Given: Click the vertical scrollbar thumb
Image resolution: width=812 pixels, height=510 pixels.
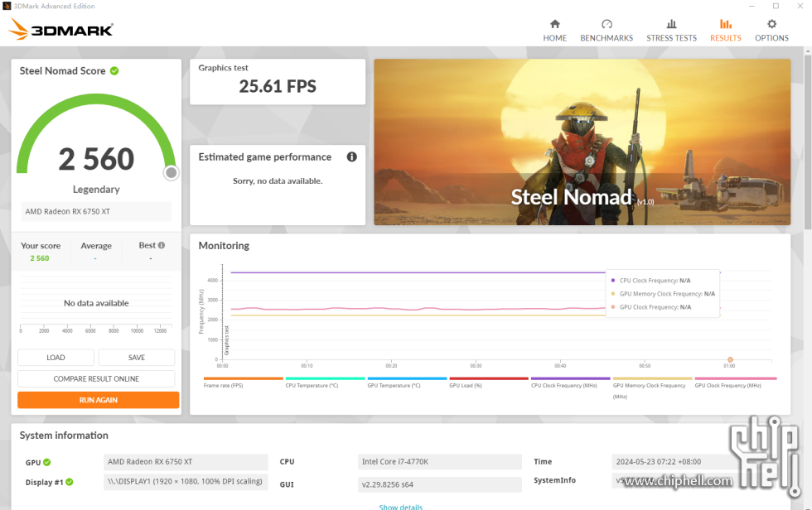Looking at the screenshot, I should [x=807, y=141].
